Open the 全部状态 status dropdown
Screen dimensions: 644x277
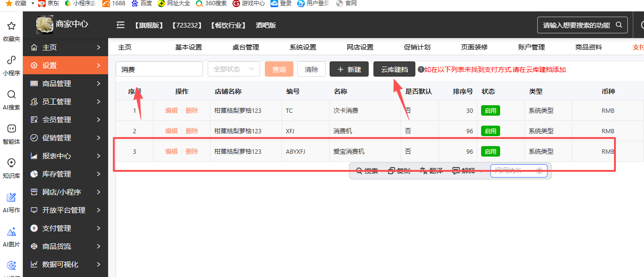pyautogui.click(x=233, y=69)
